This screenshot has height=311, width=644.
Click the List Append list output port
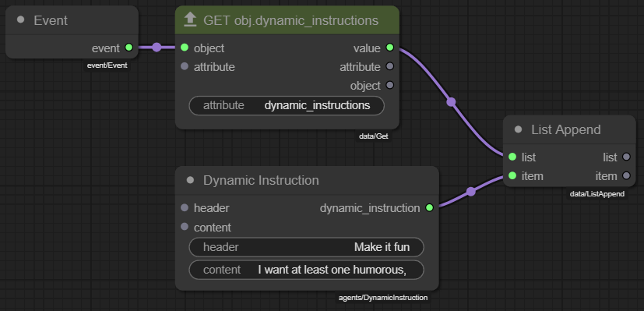point(626,157)
